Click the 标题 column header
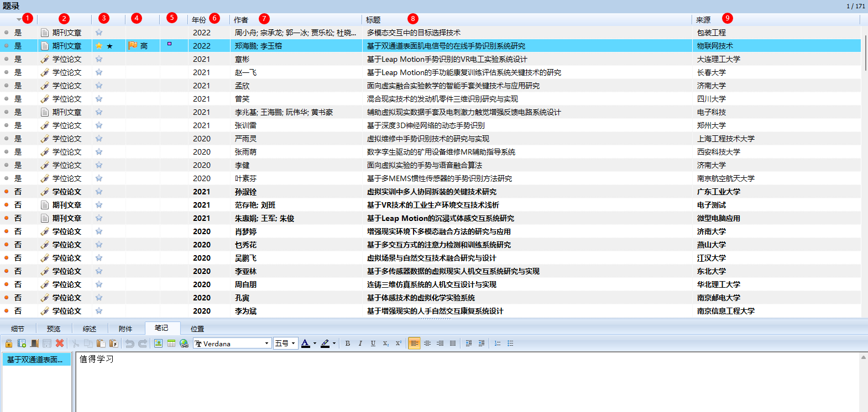This screenshot has height=412, width=868. coord(373,20)
